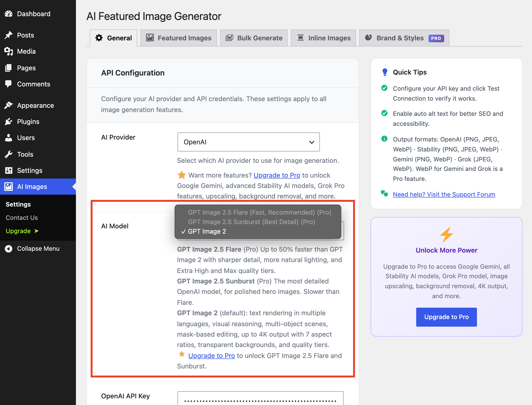Go to Plugins menu
The height and width of the screenshot is (405, 532).
[x=38, y=122]
